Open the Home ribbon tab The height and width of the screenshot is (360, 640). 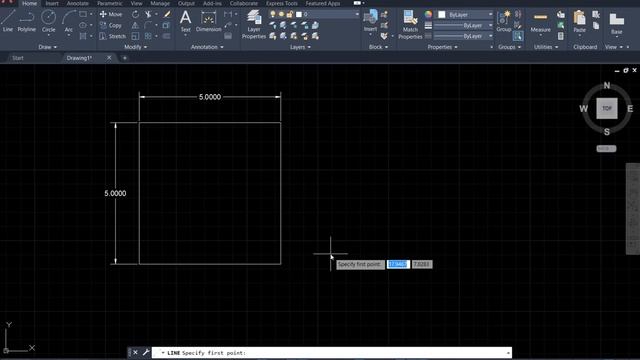coord(29,3)
